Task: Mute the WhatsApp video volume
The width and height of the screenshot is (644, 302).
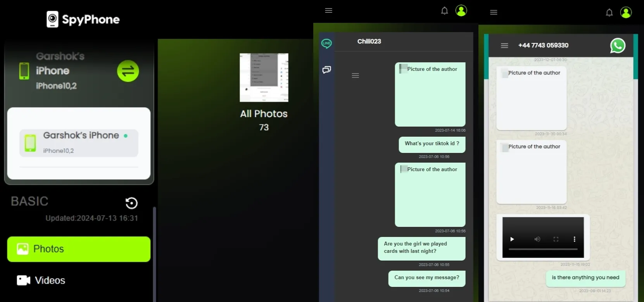Action: click(537, 239)
